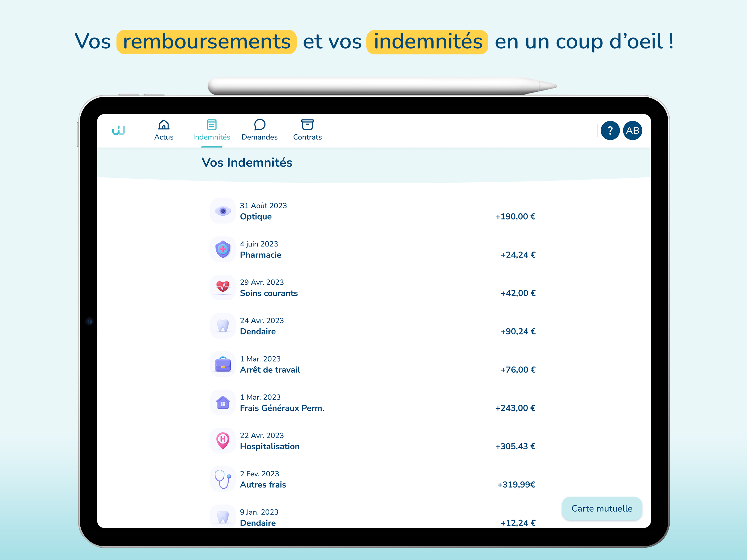Click the app logo in the header
The image size is (747, 560).
tap(119, 130)
